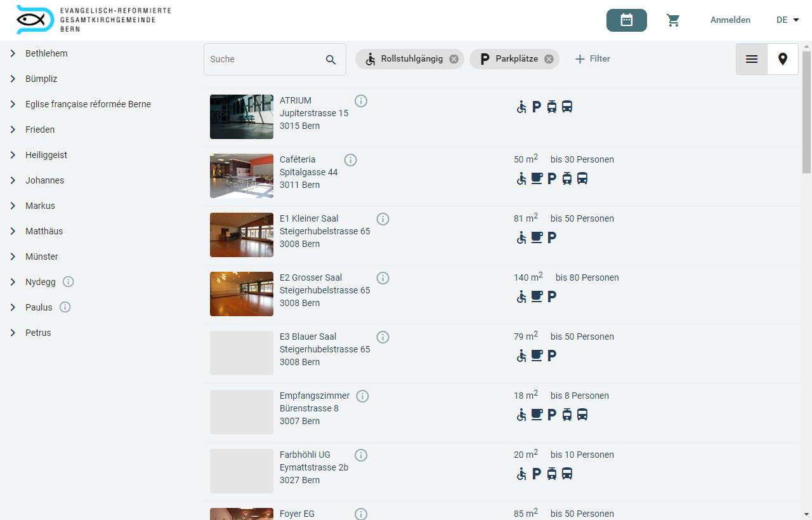
Task: Open the DE language dropdown
Action: click(787, 20)
